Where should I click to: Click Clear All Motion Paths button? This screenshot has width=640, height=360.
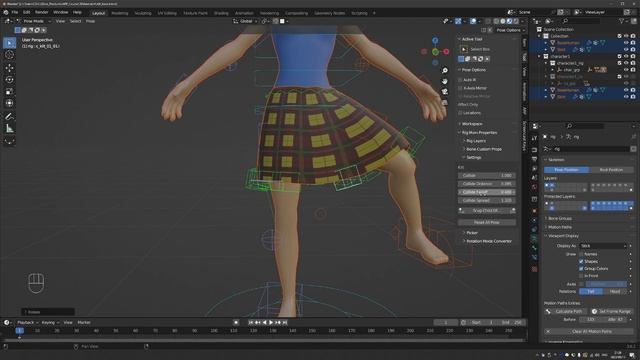tap(589, 331)
